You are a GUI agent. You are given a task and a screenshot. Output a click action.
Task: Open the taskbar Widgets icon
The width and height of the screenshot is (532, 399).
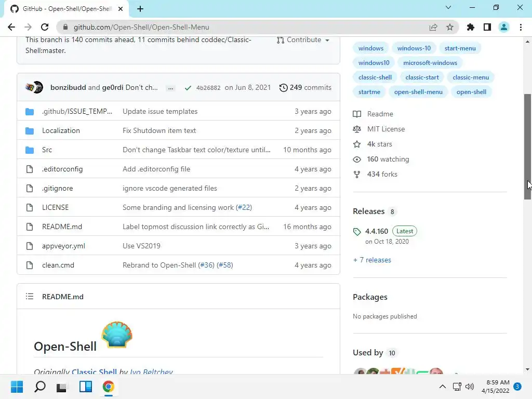(x=86, y=387)
